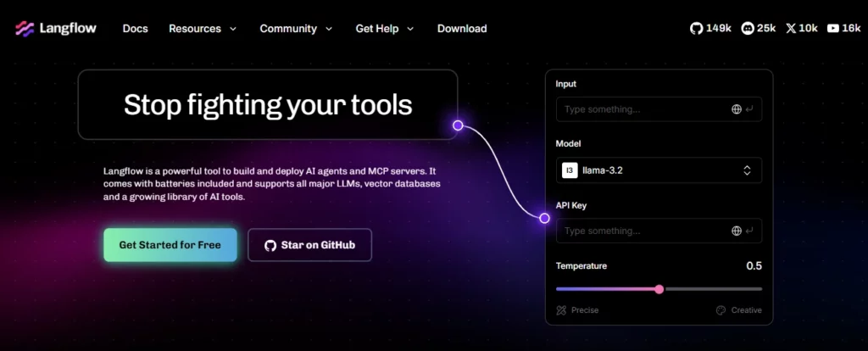Open the Discord icon showing 25k
This screenshot has height=351, width=868.
pos(748,29)
